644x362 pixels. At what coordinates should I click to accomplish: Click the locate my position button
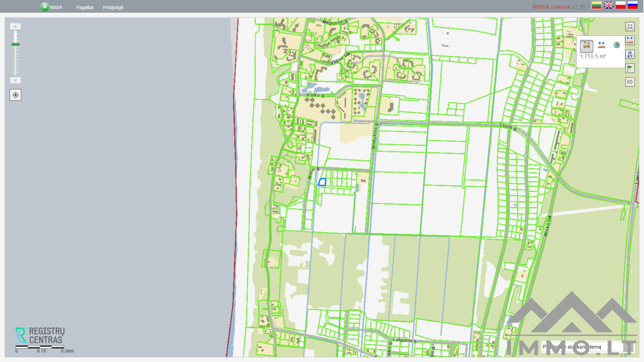(x=15, y=95)
